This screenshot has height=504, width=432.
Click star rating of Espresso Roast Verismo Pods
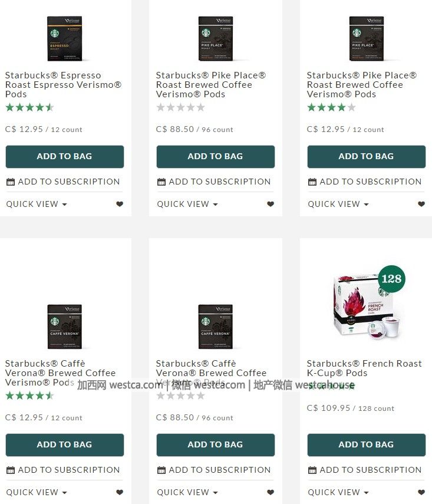[x=29, y=107]
